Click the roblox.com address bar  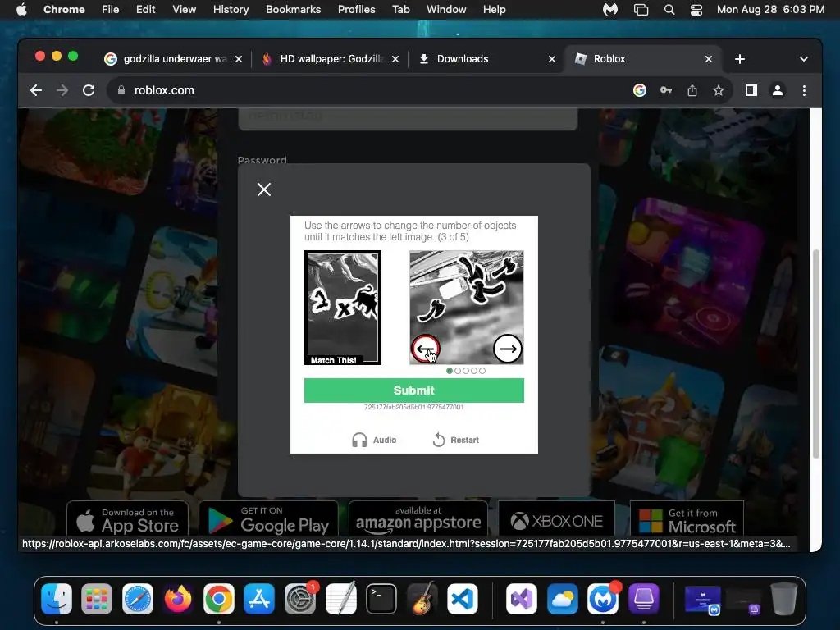(x=370, y=90)
